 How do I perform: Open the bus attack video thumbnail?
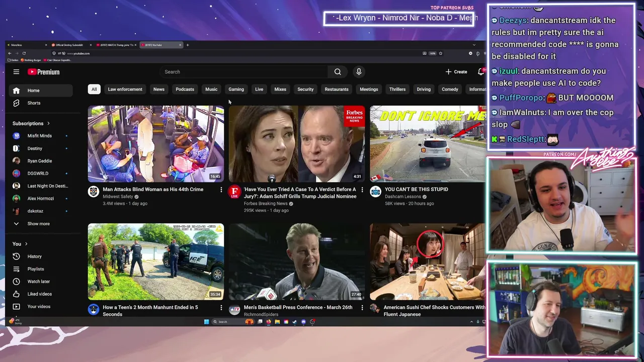(156, 144)
